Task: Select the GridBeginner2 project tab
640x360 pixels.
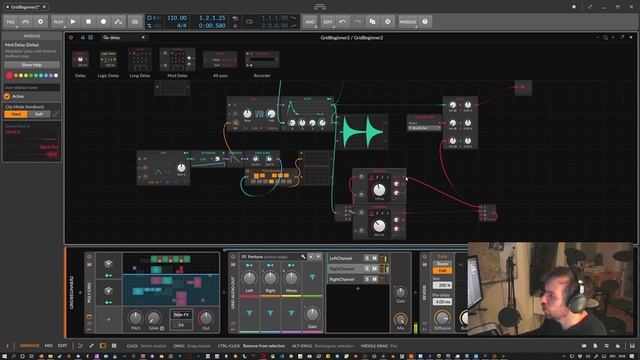Action: pyautogui.click(x=25, y=7)
